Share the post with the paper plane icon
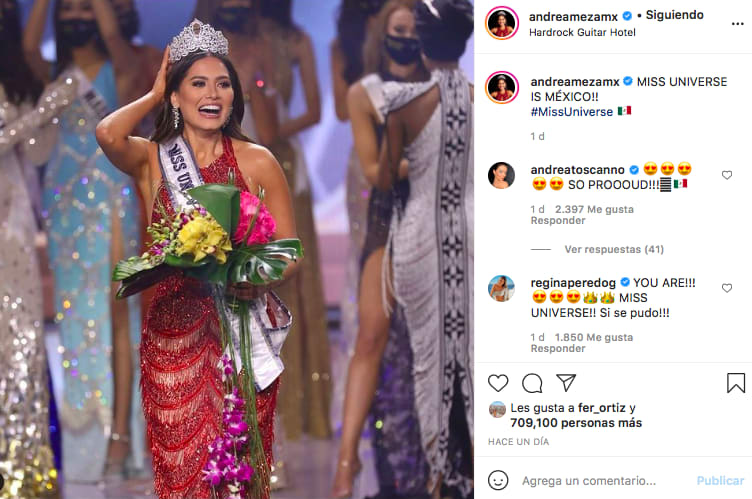Screen dimensions: 752x499 point(566,382)
